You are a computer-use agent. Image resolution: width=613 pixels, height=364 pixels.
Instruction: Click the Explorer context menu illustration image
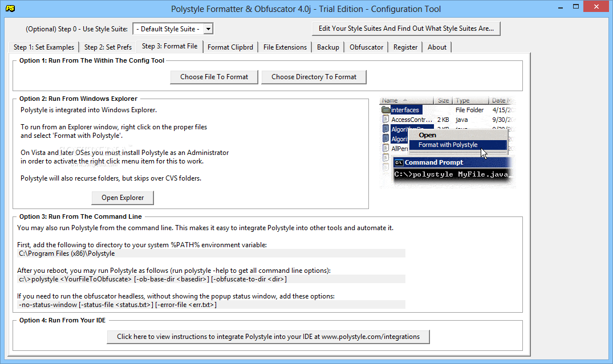447,142
